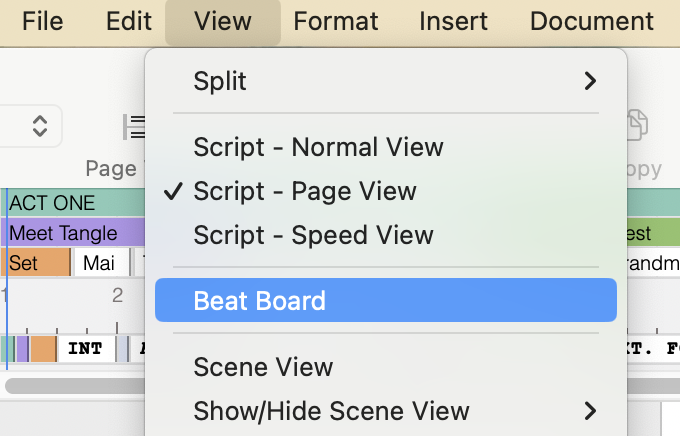Image resolution: width=680 pixels, height=436 pixels.
Task: Click the up-down stepper arrows in toolbar
Action: click(x=40, y=126)
